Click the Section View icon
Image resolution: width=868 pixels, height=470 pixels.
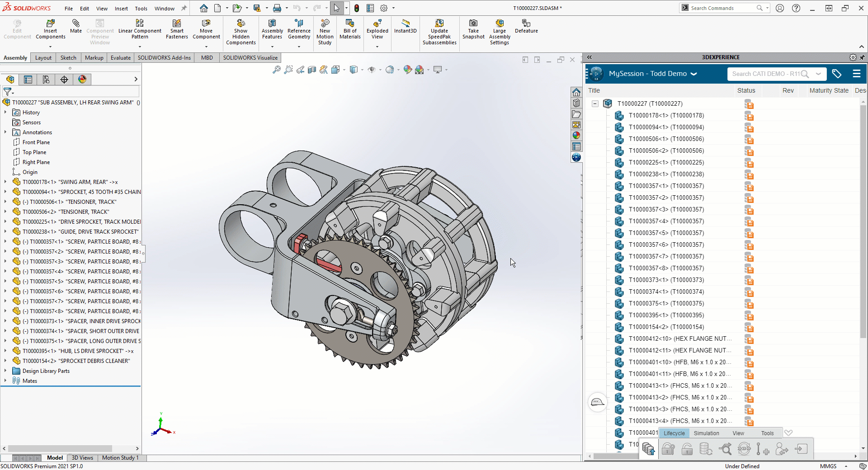click(x=312, y=70)
